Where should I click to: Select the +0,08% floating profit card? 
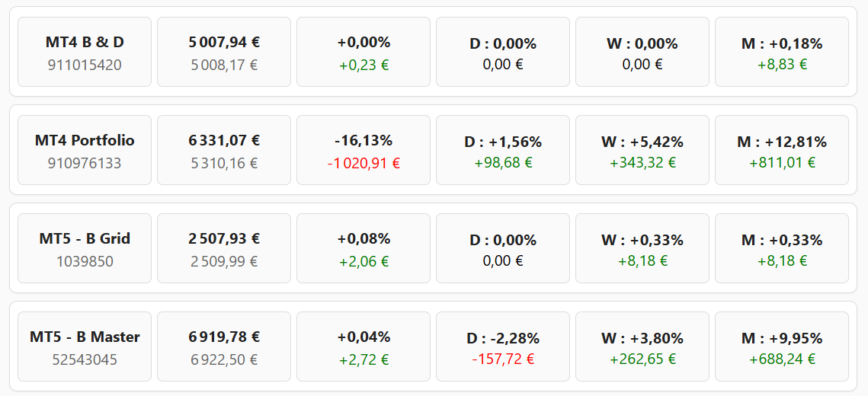click(364, 248)
